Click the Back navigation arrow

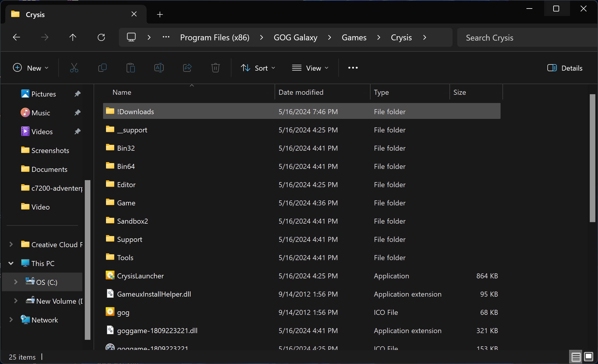(x=16, y=37)
